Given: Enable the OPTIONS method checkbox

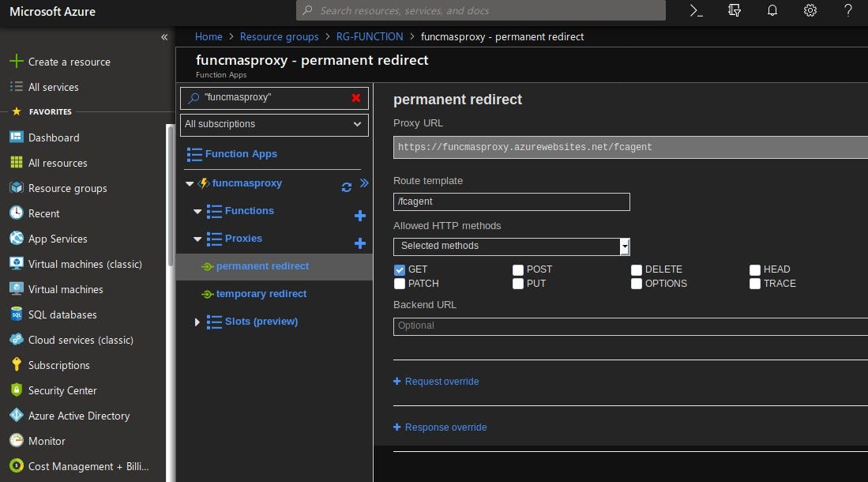Looking at the screenshot, I should point(636,284).
